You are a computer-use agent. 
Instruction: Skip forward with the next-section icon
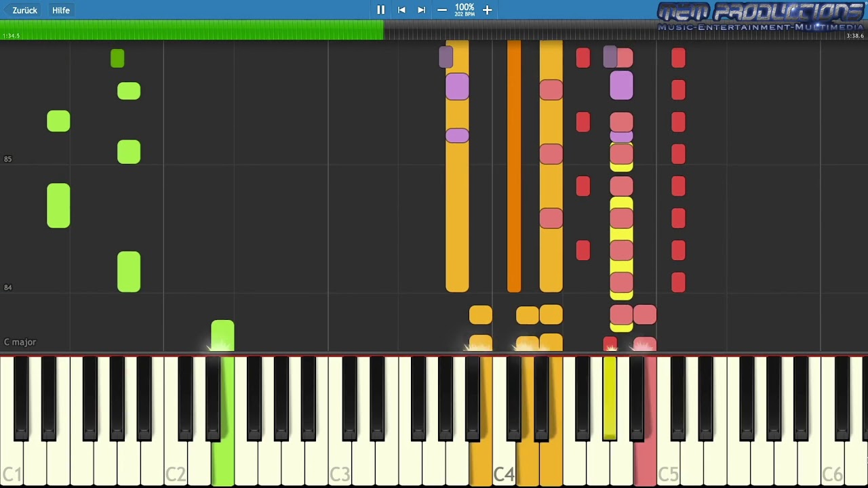tap(421, 10)
